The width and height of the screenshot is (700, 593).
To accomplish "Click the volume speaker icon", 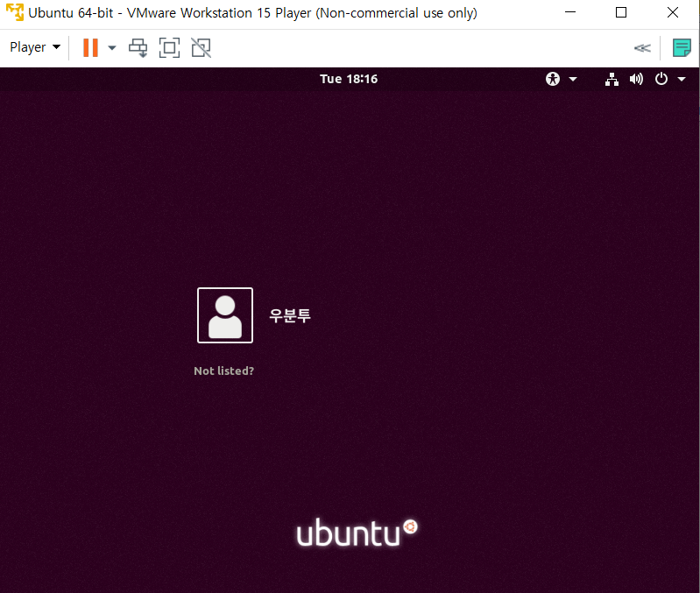I will (636, 79).
